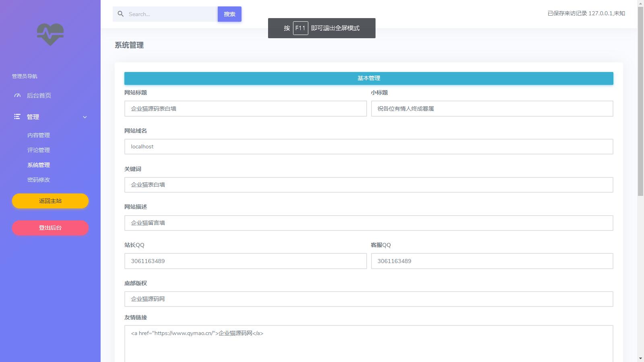Open 密码修改 in the sidebar

38,179
